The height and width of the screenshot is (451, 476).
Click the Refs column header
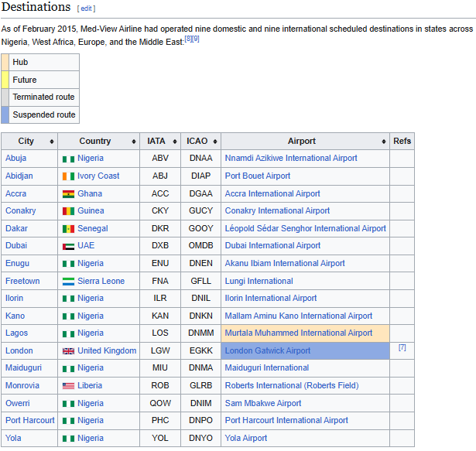[402, 141]
